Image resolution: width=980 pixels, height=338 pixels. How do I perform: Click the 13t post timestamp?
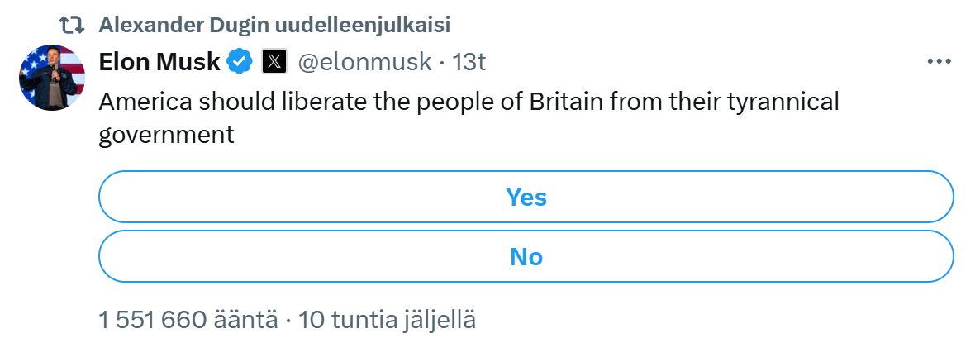tap(469, 62)
